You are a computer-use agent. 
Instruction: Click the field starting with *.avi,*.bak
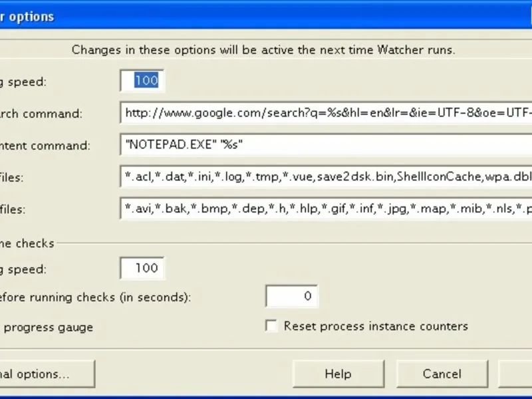[x=326, y=208]
